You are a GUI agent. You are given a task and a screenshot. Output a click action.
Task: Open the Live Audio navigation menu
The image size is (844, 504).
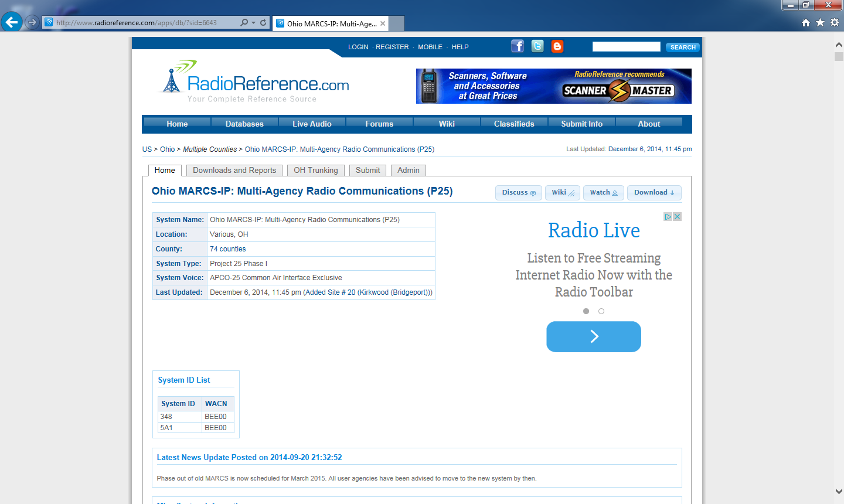[x=312, y=124]
